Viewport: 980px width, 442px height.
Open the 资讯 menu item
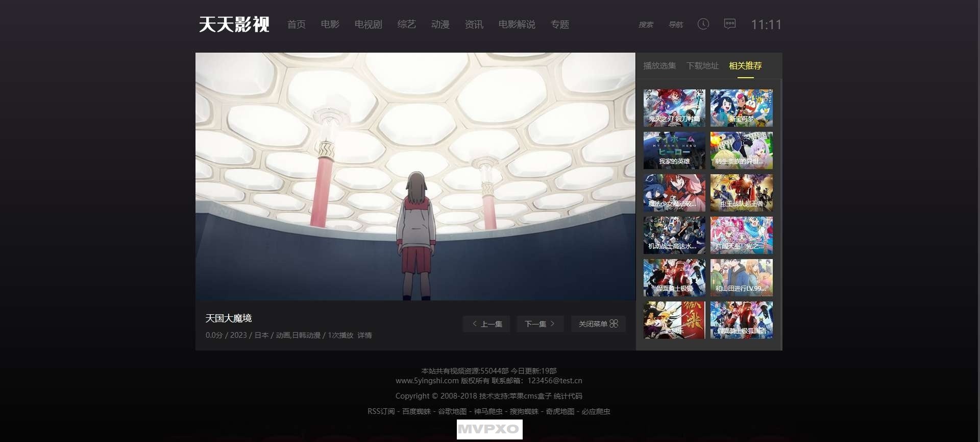(x=474, y=25)
